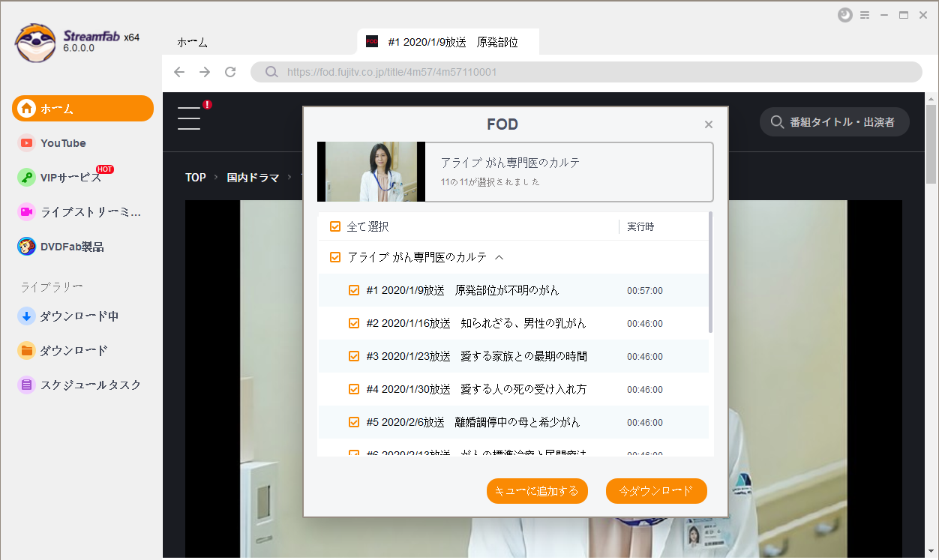Toggle the season アライブ checkbox
Image resolution: width=939 pixels, height=560 pixels.
pyautogui.click(x=335, y=257)
